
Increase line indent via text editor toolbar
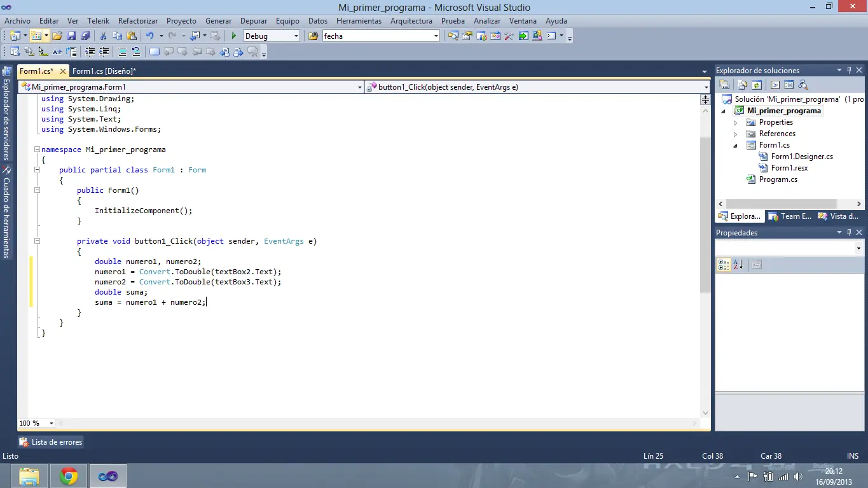click(x=104, y=52)
